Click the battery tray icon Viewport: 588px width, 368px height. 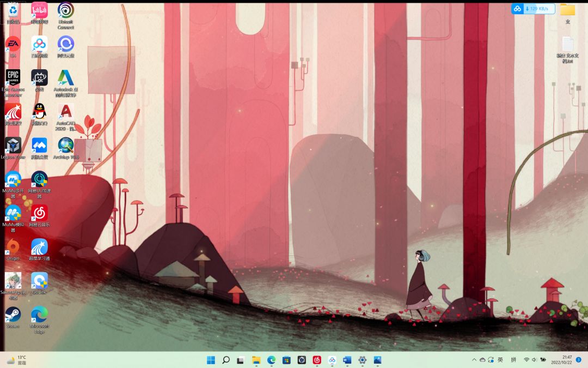543,360
